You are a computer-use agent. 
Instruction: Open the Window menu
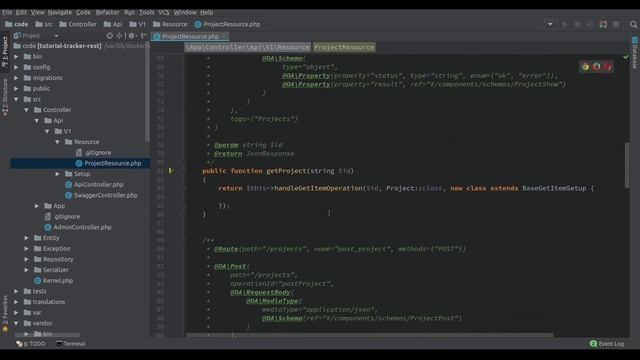click(185, 12)
